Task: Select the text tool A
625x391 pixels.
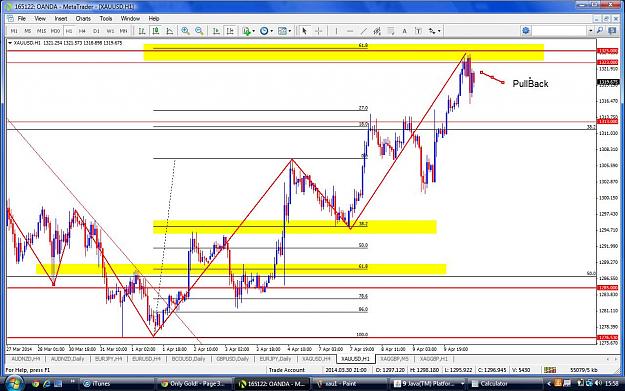Action: 404,31
